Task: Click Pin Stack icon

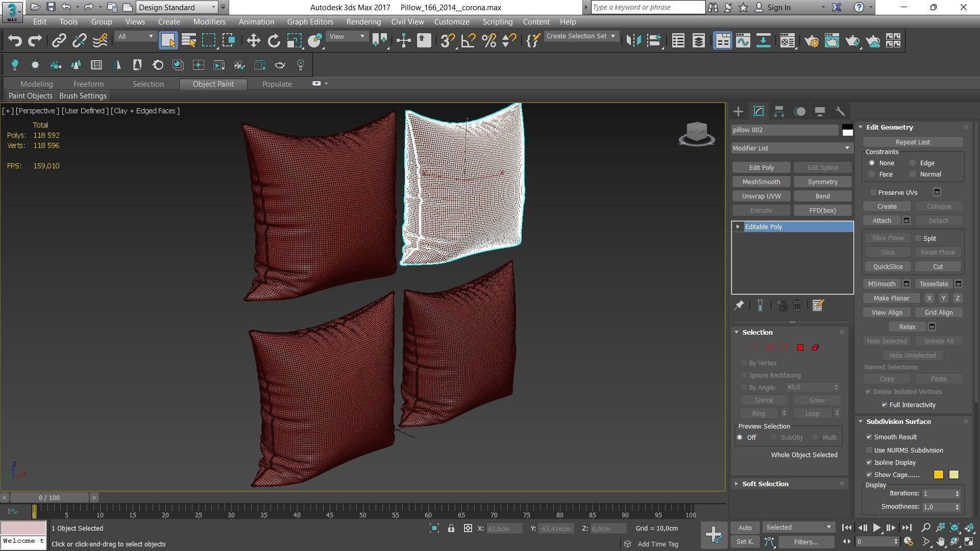Action: tap(739, 306)
